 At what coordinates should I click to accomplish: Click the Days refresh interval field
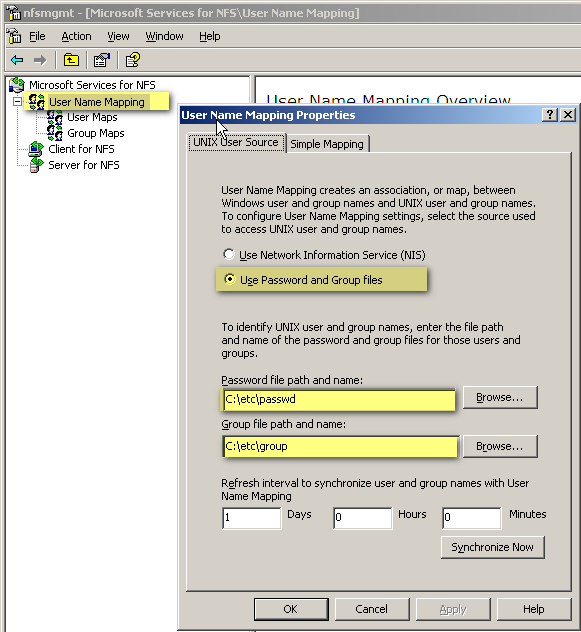tap(252, 518)
